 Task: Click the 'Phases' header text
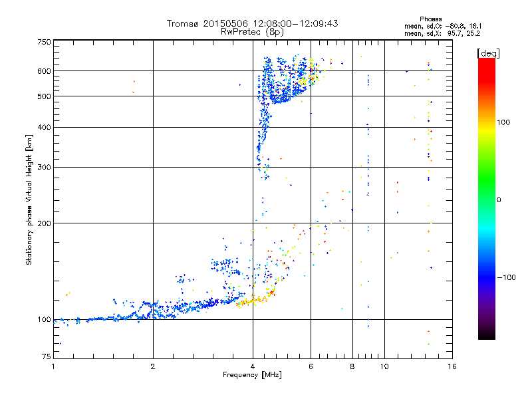click(x=430, y=19)
